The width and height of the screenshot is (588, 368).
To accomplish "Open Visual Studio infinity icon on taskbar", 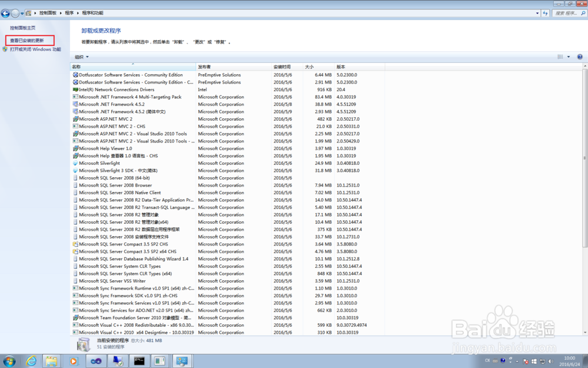I will [x=96, y=362].
